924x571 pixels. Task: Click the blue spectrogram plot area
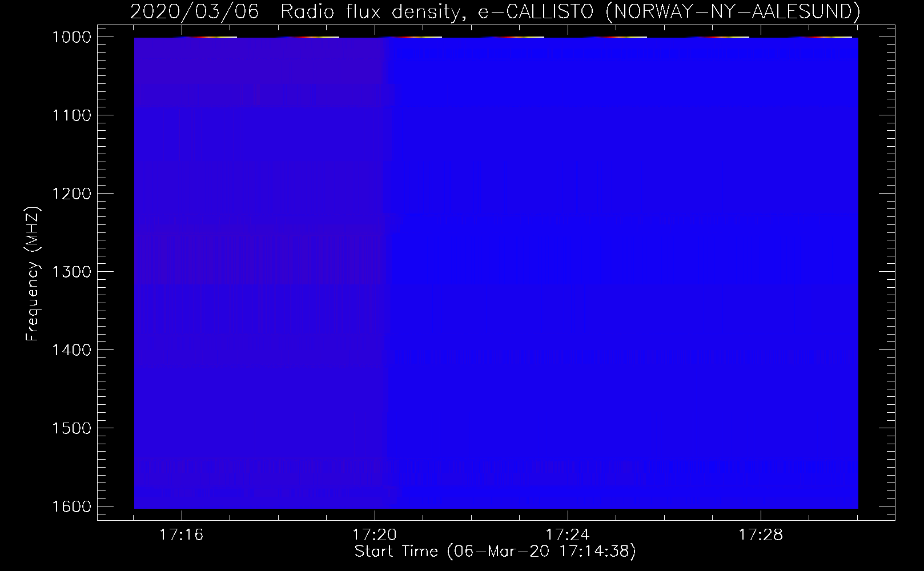coord(496,273)
